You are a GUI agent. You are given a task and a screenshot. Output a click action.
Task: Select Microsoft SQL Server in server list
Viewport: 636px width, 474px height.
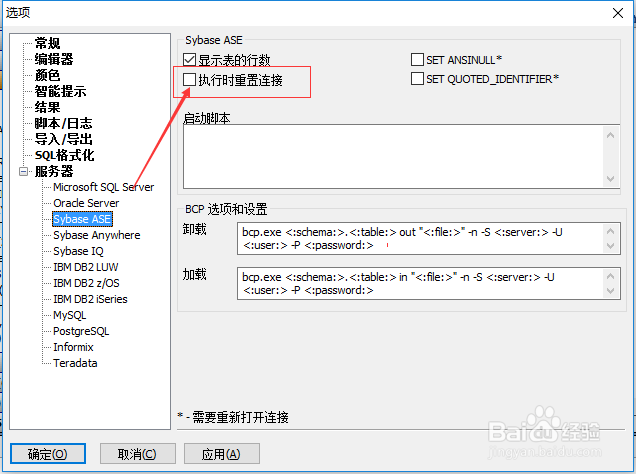pos(103,187)
